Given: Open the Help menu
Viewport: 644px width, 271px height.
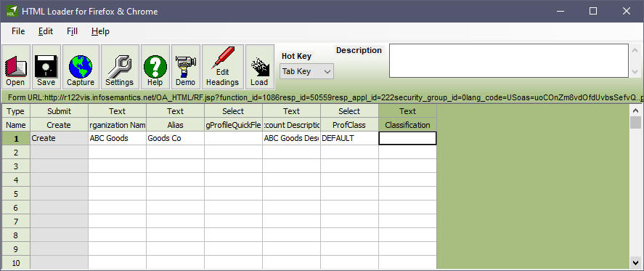Looking at the screenshot, I should tap(100, 31).
